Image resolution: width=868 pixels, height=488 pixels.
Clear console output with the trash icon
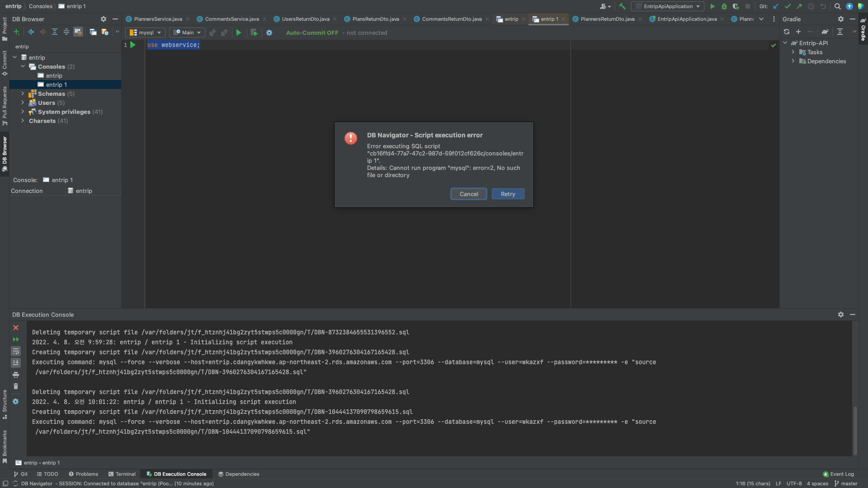click(x=16, y=386)
